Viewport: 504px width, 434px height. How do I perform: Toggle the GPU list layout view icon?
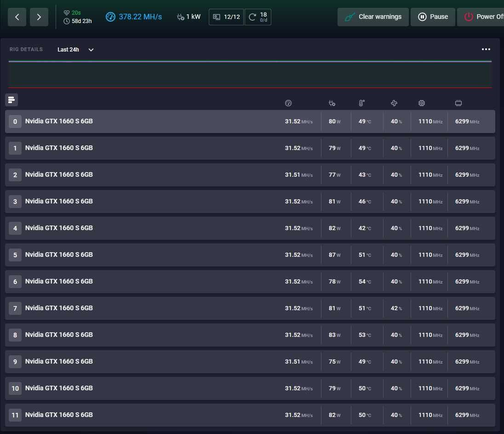(x=11, y=100)
